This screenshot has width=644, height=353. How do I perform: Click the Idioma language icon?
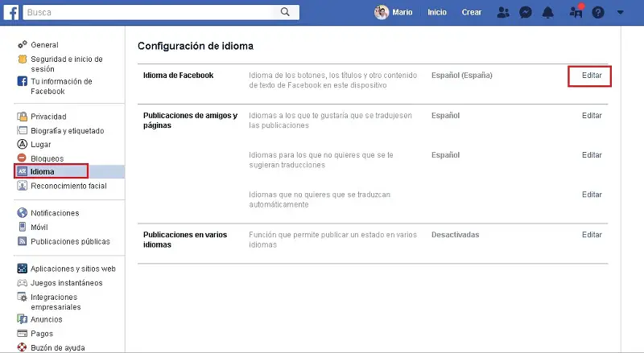pos(23,171)
